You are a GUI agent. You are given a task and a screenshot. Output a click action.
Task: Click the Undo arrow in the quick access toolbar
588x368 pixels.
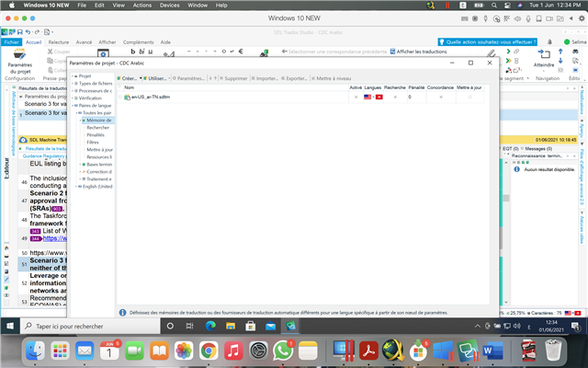coord(28,32)
